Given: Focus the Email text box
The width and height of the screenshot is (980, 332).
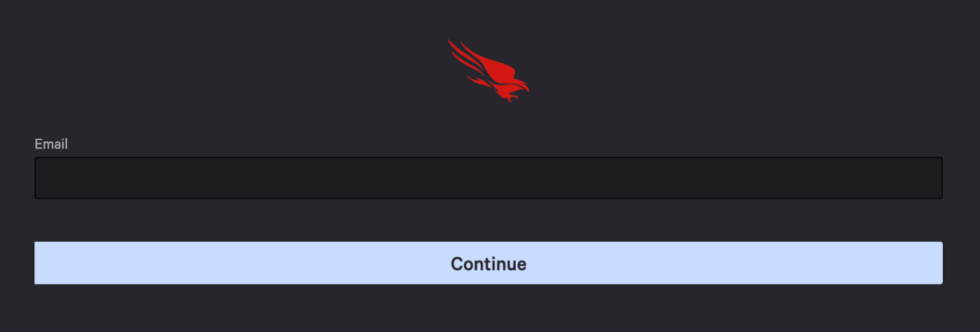Looking at the screenshot, I should (x=489, y=178).
